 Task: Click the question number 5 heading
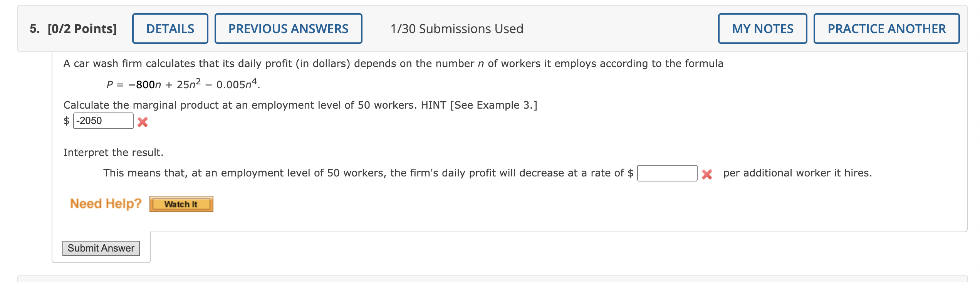(x=33, y=28)
